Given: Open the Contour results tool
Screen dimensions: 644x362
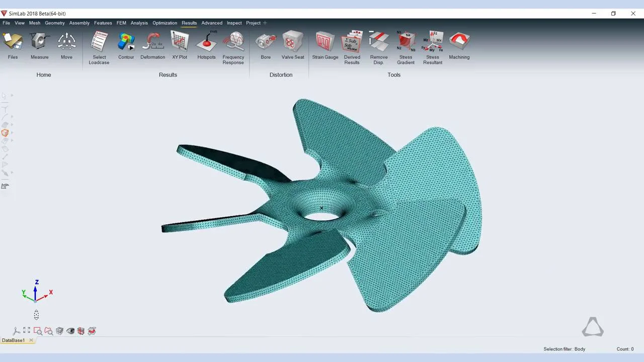Looking at the screenshot, I should coord(126,42).
